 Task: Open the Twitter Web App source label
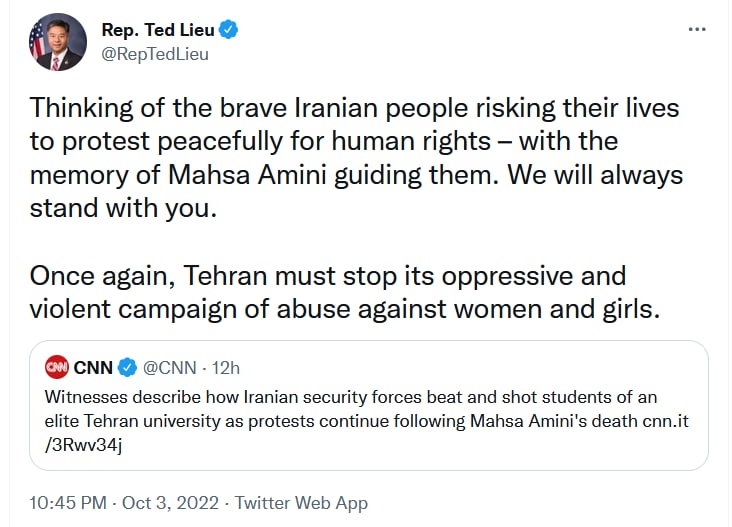pos(300,503)
